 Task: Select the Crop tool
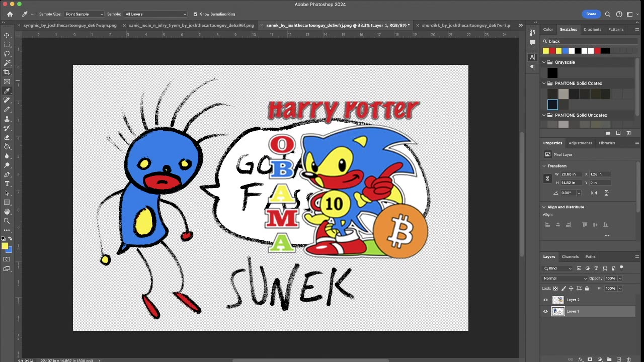(x=7, y=72)
